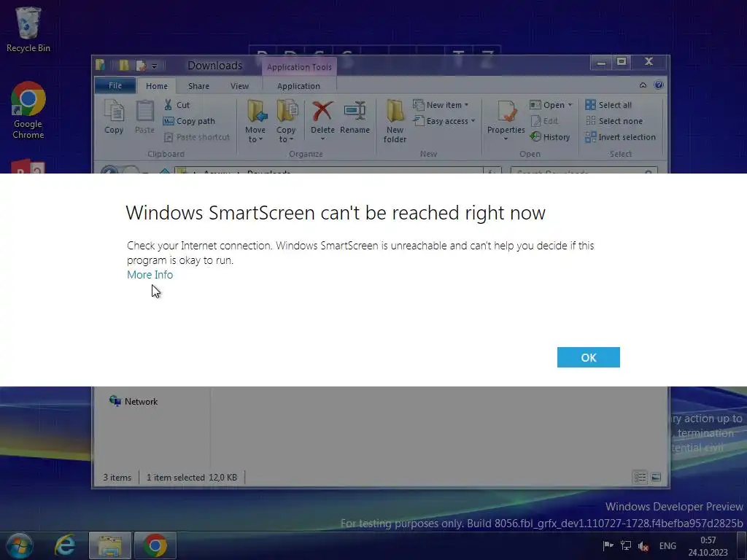The height and width of the screenshot is (560, 747).
Task: Switch to the Application ribbon tab
Action: (298, 86)
